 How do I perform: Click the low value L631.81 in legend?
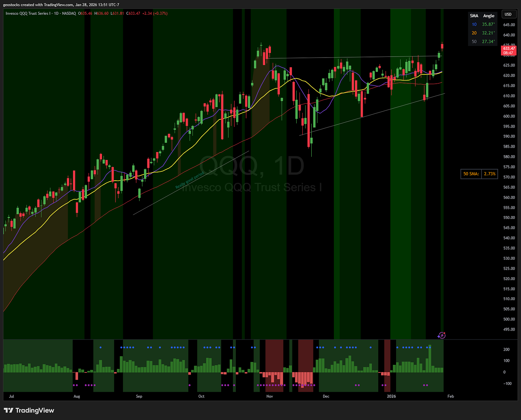pos(118,13)
